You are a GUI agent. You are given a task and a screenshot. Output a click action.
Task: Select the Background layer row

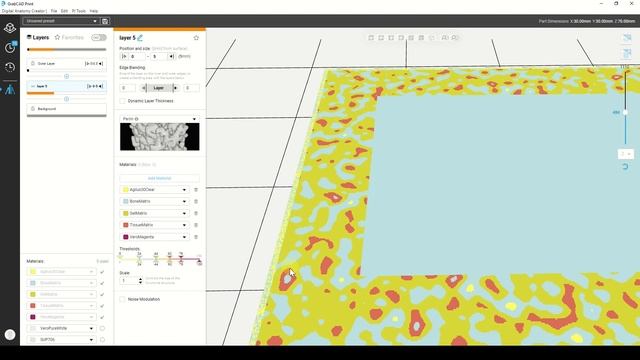[67, 109]
